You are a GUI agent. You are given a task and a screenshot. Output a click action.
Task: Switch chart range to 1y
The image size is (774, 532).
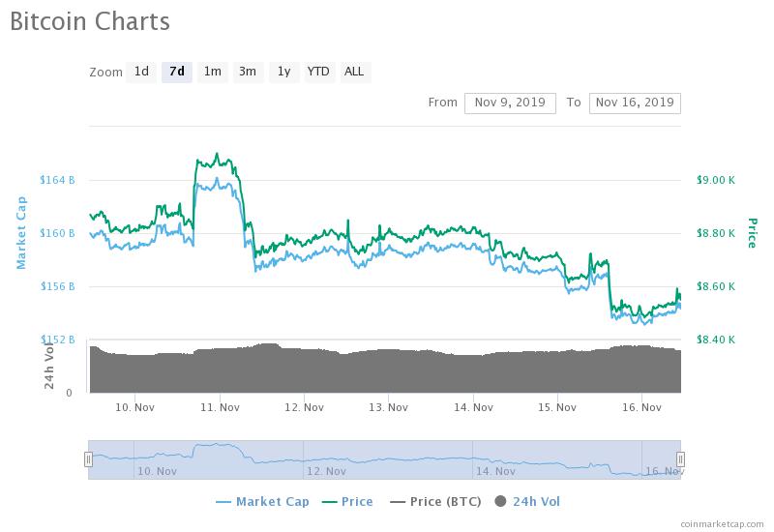(x=283, y=72)
